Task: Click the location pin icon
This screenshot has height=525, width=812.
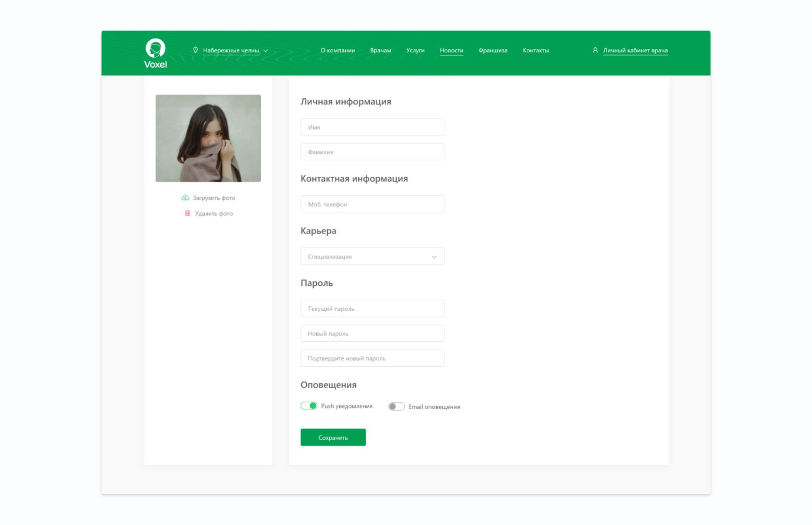Action: click(x=196, y=50)
